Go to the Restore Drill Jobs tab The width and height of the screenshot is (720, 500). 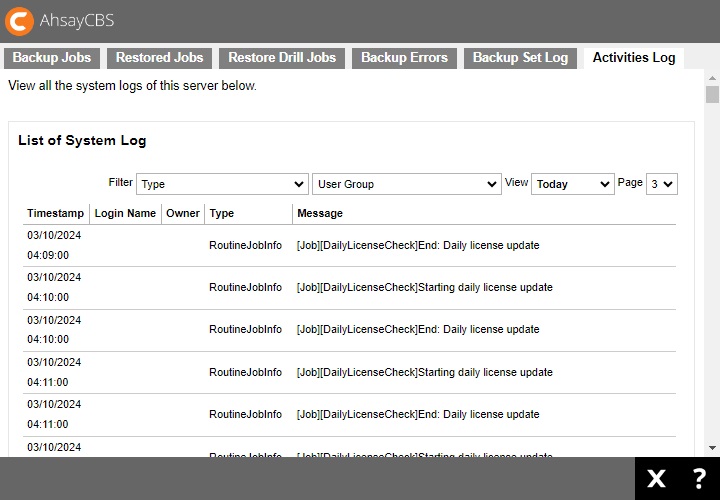282,58
